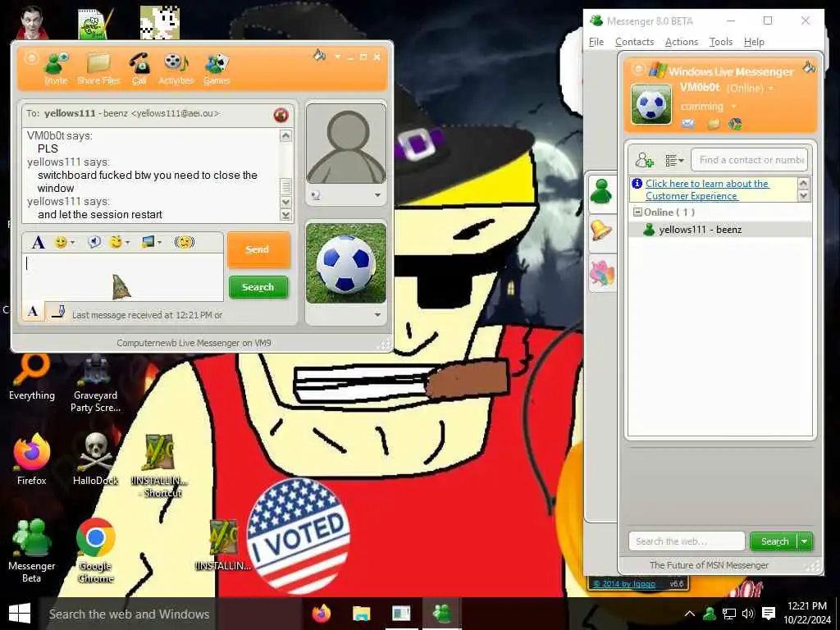Collapse the Online ( 1 ) group
Viewport: 840px width, 630px height.
point(637,212)
